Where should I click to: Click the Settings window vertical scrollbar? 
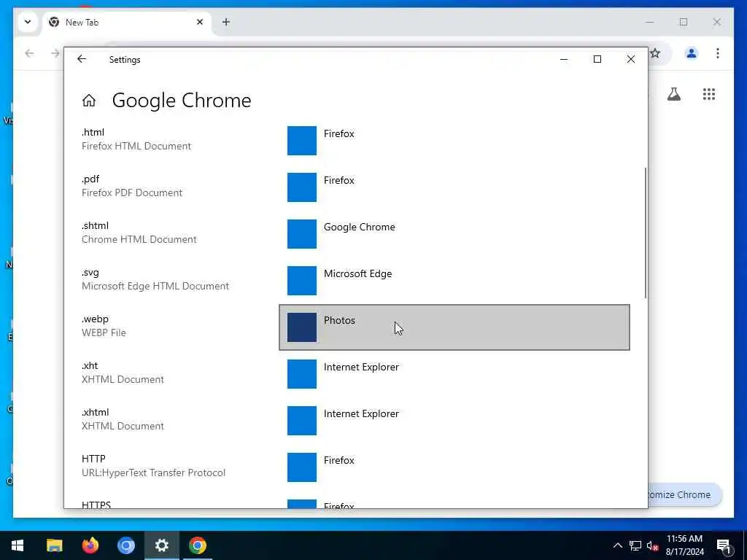[646, 233]
